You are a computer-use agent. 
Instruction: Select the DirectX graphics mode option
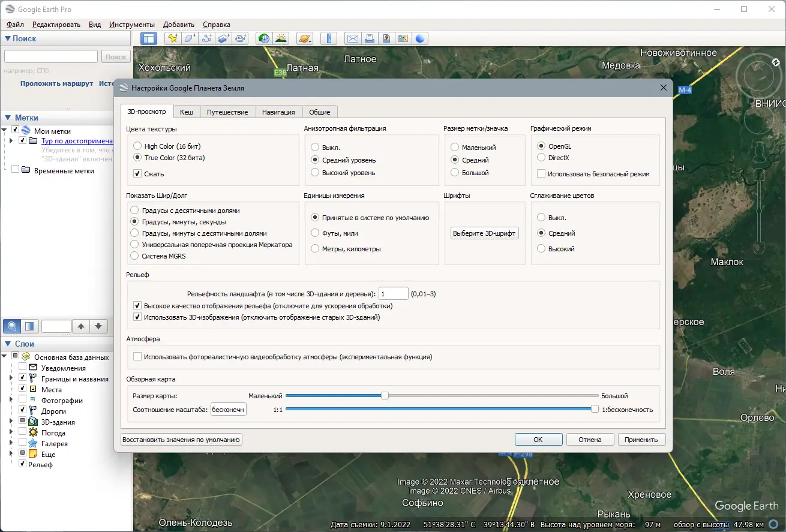(541, 158)
